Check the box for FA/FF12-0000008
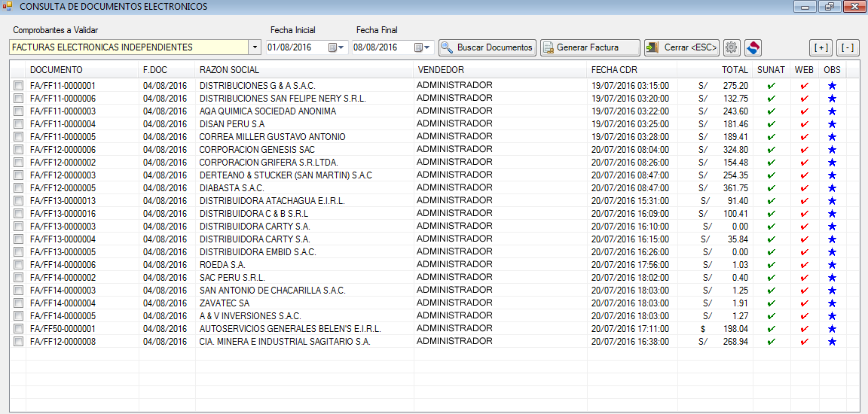This screenshot has width=868, height=414. point(18,342)
